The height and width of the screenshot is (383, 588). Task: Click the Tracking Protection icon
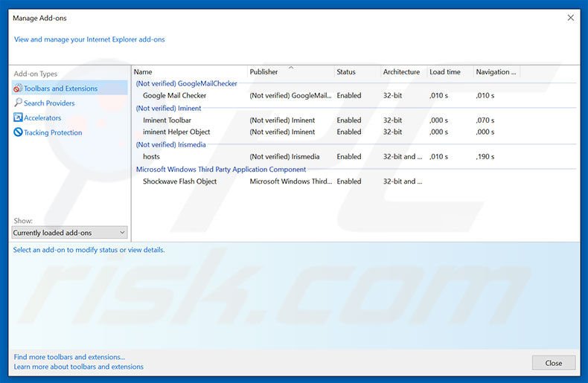point(18,132)
